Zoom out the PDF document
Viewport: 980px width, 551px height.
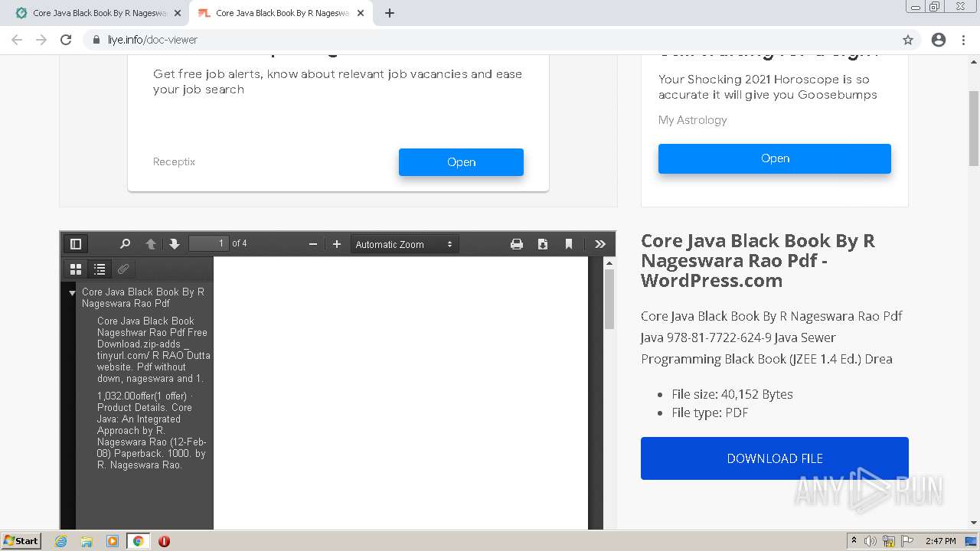coord(313,244)
